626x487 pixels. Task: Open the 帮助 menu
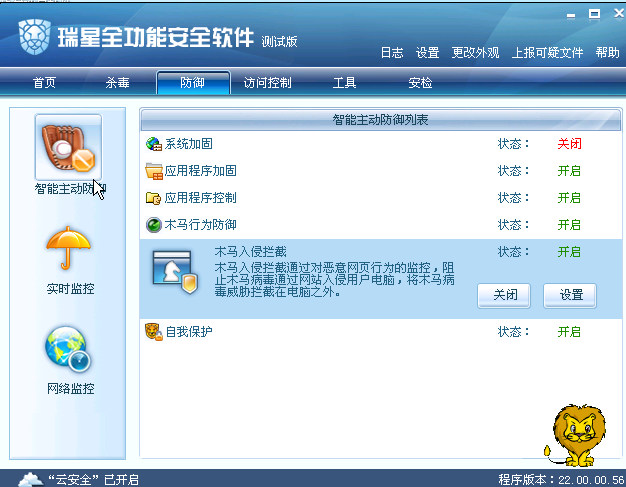click(607, 53)
